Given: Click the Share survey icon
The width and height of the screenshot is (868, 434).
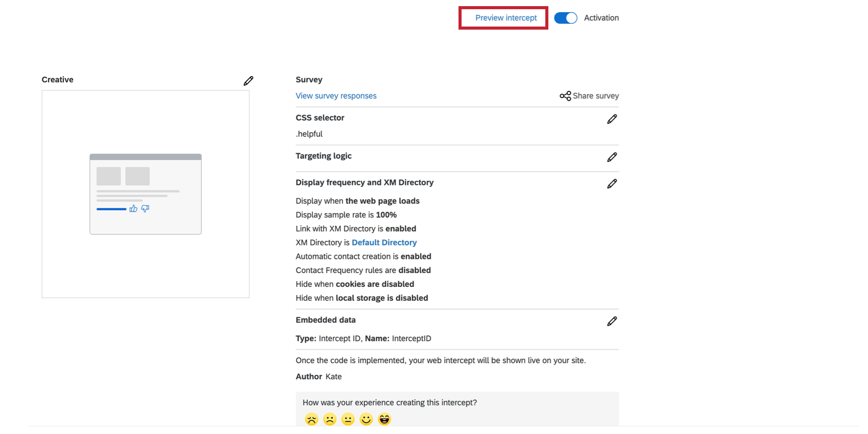Looking at the screenshot, I should pyautogui.click(x=565, y=95).
